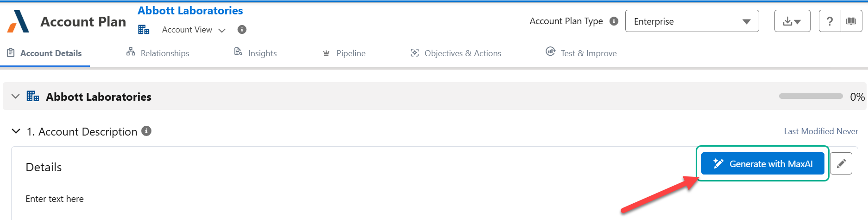Click info icon next to Account Description
The width and height of the screenshot is (868, 220).
pos(146,131)
